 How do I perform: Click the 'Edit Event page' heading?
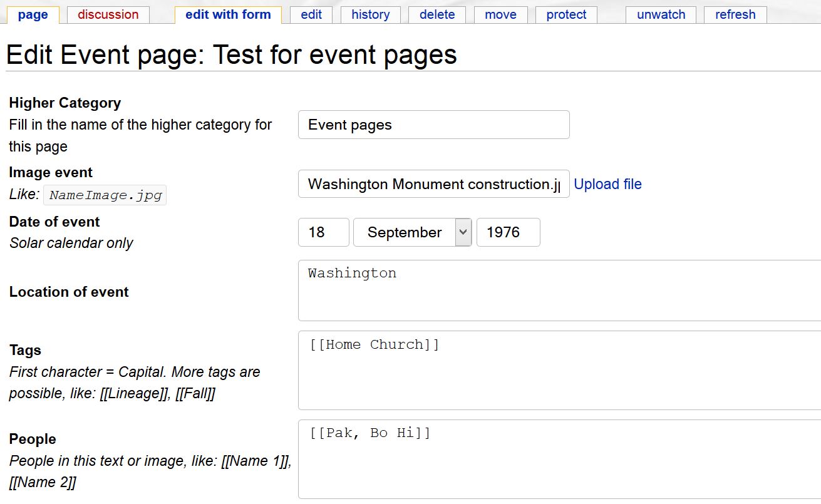231,55
